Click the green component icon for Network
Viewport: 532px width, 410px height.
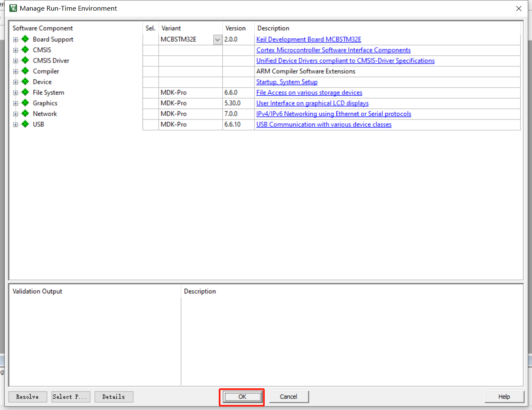pyautogui.click(x=25, y=114)
